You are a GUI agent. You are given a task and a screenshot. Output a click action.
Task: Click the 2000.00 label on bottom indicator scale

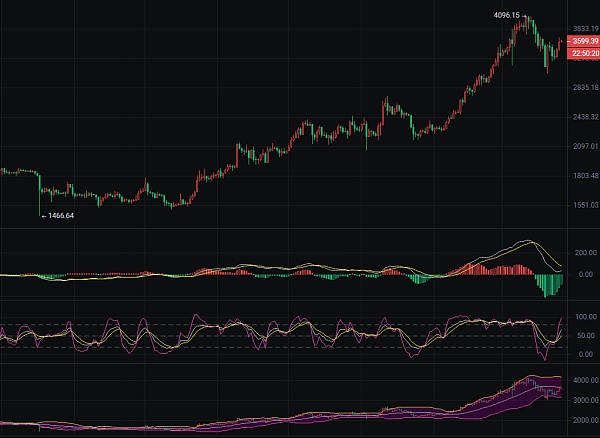click(x=585, y=420)
